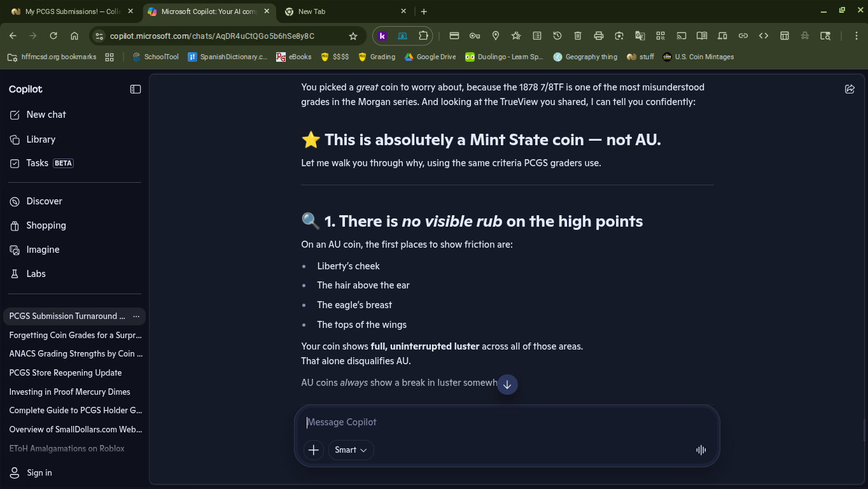
Task: Open the SpanishDictionary bookmark
Action: point(228,57)
